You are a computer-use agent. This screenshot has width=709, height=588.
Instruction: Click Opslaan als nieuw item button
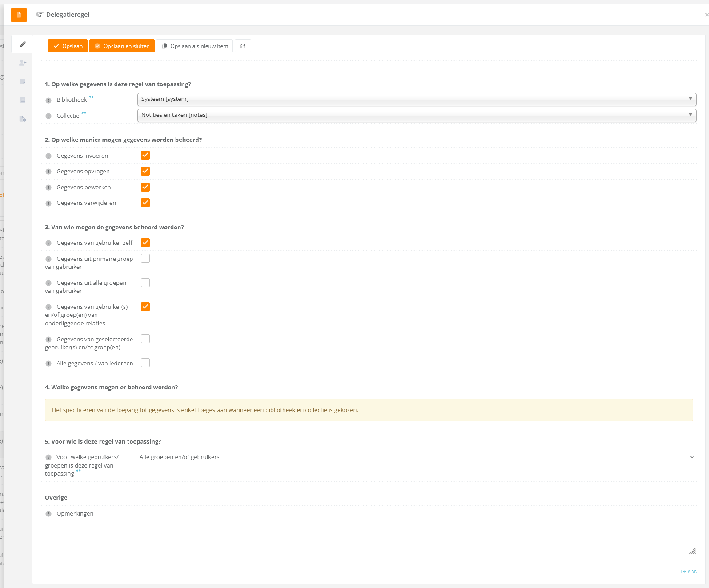pyautogui.click(x=195, y=46)
